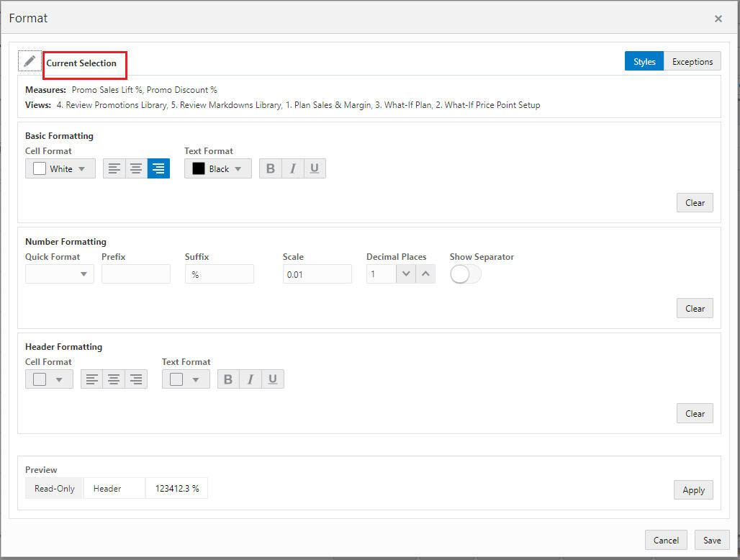Enable the Show Separator switch
The width and height of the screenshot is (740, 560).
pyautogui.click(x=465, y=274)
